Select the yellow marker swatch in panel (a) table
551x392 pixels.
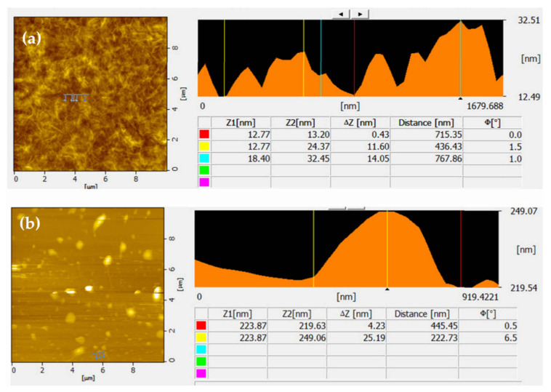click(x=204, y=146)
